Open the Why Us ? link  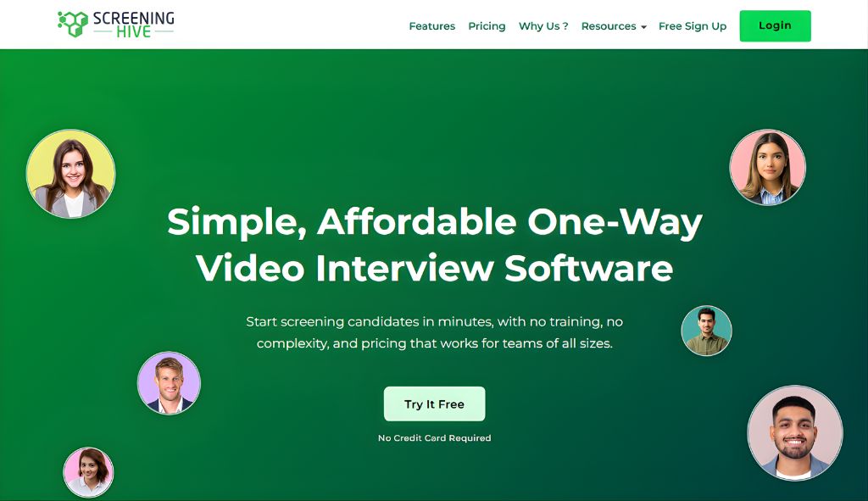tap(543, 26)
